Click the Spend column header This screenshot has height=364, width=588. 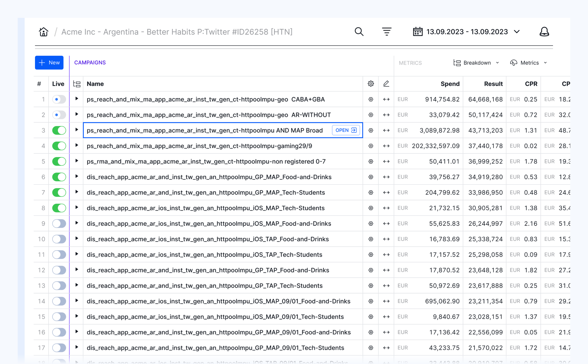(450, 84)
